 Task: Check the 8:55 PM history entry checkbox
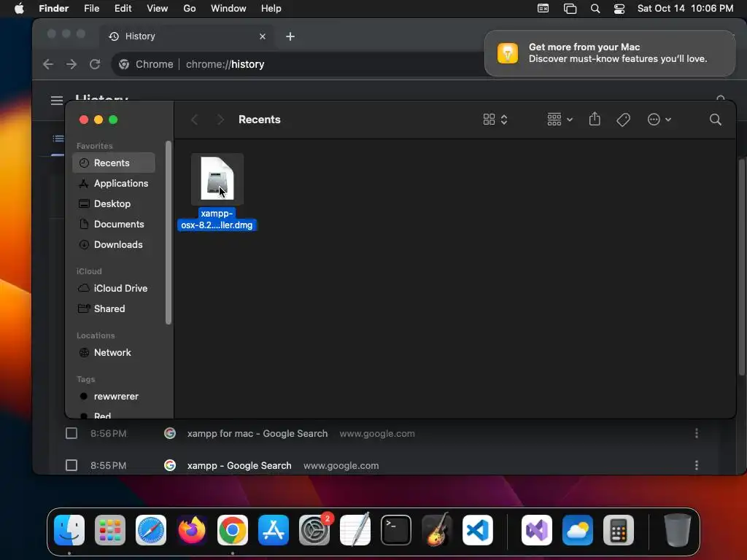coord(71,465)
